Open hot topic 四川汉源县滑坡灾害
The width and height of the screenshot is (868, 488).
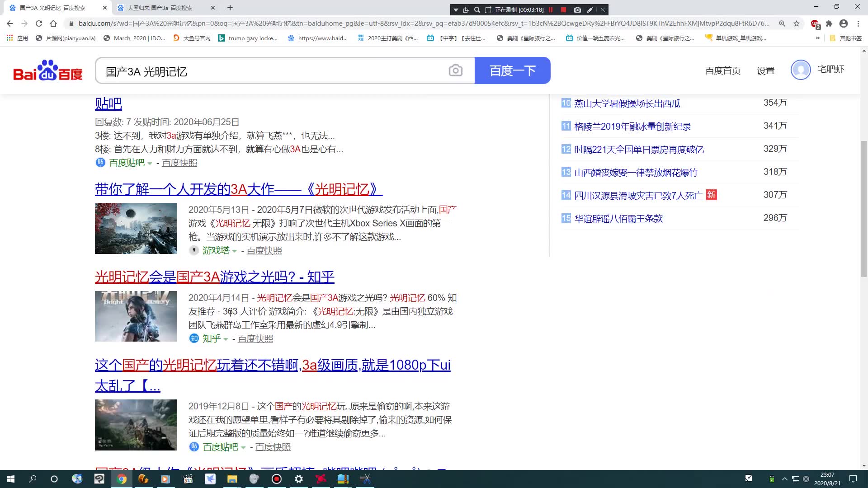click(x=638, y=196)
